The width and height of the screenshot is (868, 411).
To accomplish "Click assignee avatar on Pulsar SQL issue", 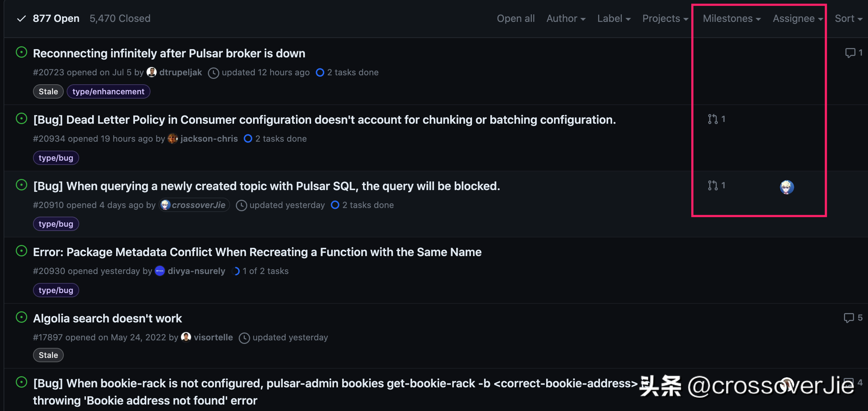I will tap(787, 187).
